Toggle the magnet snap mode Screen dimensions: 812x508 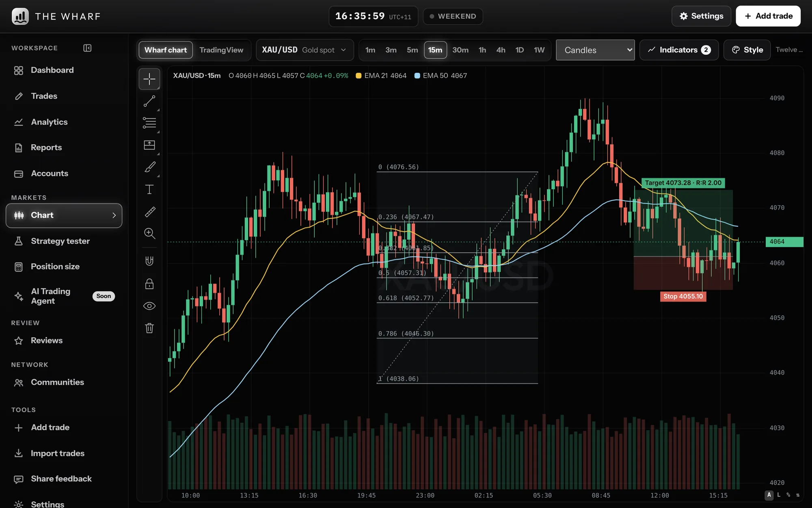[x=149, y=261]
